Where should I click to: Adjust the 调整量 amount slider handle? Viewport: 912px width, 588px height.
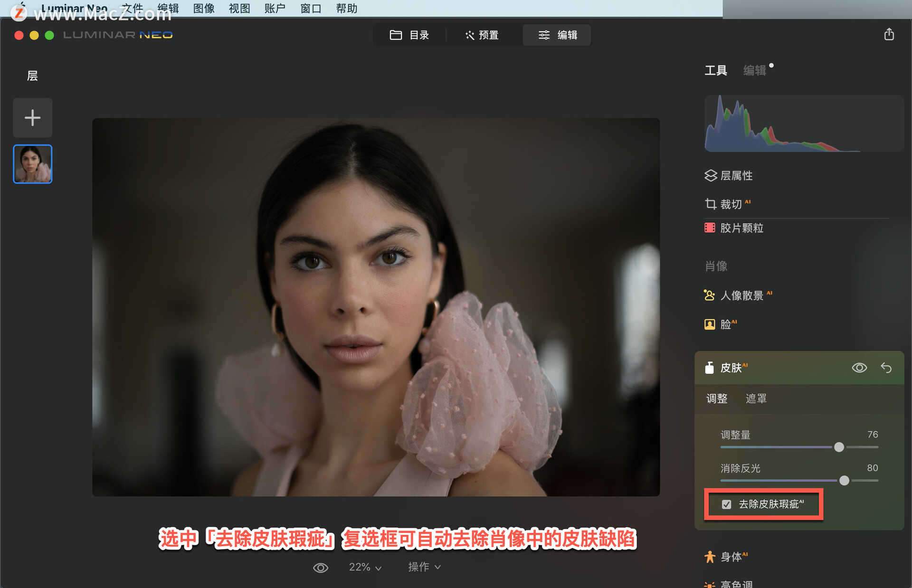click(839, 447)
